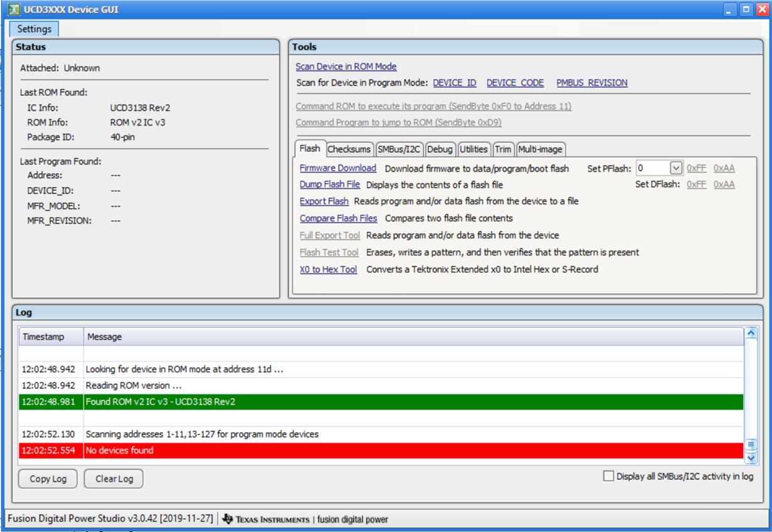Launch the Export Flash tool
Viewport: 772px width, 532px height.
[324, 201]
